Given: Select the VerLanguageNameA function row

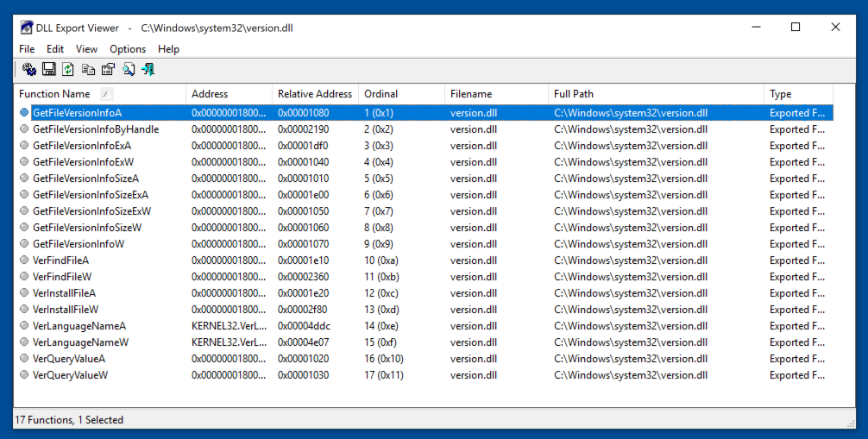Looking at the screenshot, I should click(79, 326).
